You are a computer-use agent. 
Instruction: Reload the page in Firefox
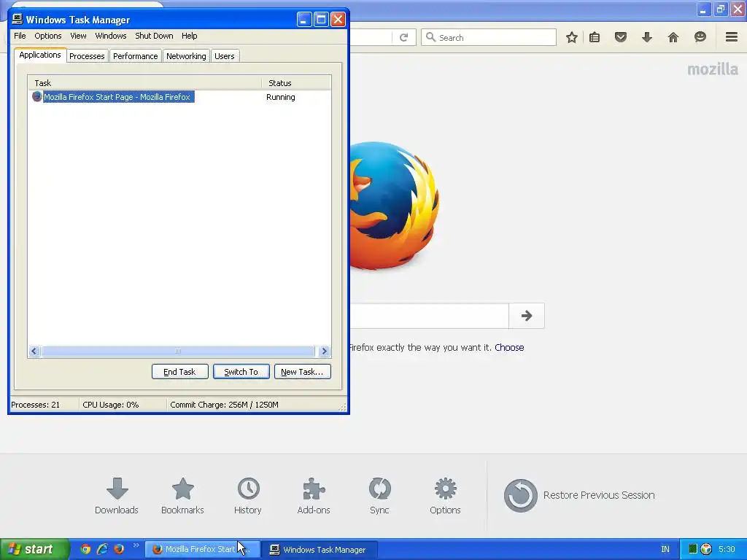(403, 37)
